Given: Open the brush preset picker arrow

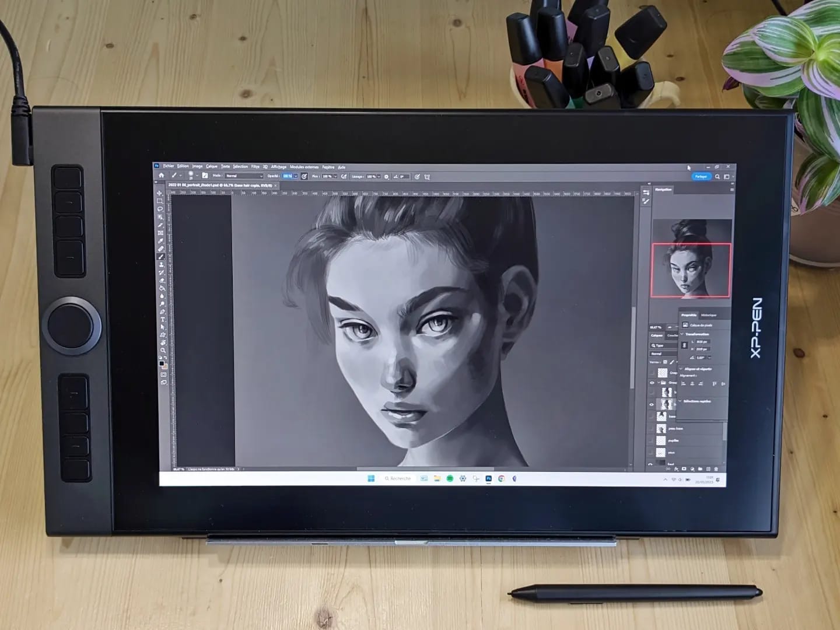Looking at the screenshot, I should coord(197,176).
